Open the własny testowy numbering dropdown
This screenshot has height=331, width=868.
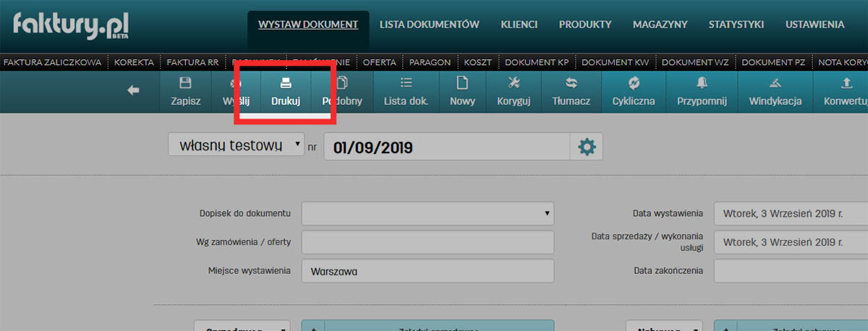tap(237, 144)
